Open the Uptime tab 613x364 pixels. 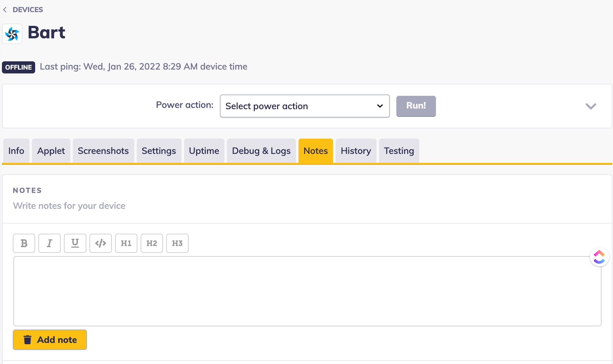coord(204,151)
